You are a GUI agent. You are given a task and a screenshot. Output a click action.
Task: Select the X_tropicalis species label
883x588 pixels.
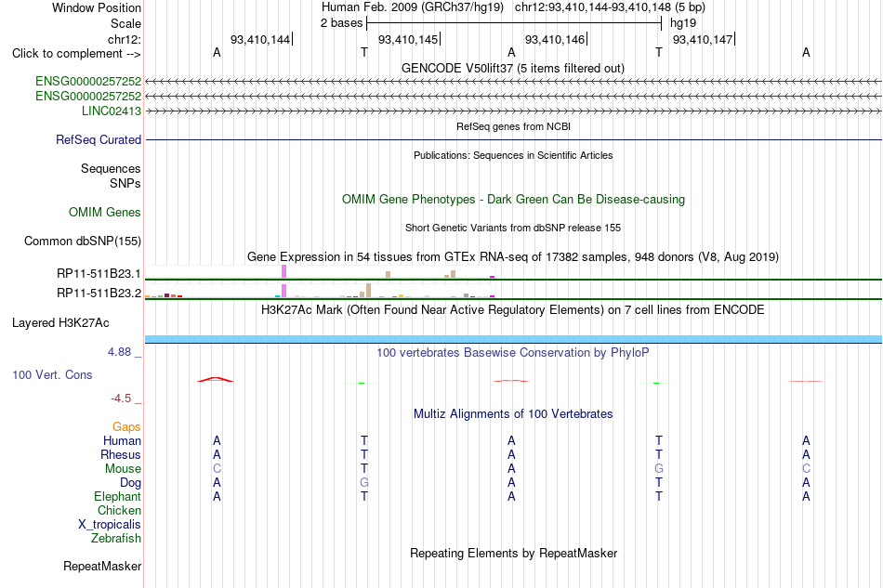click(x=110, y=525)
